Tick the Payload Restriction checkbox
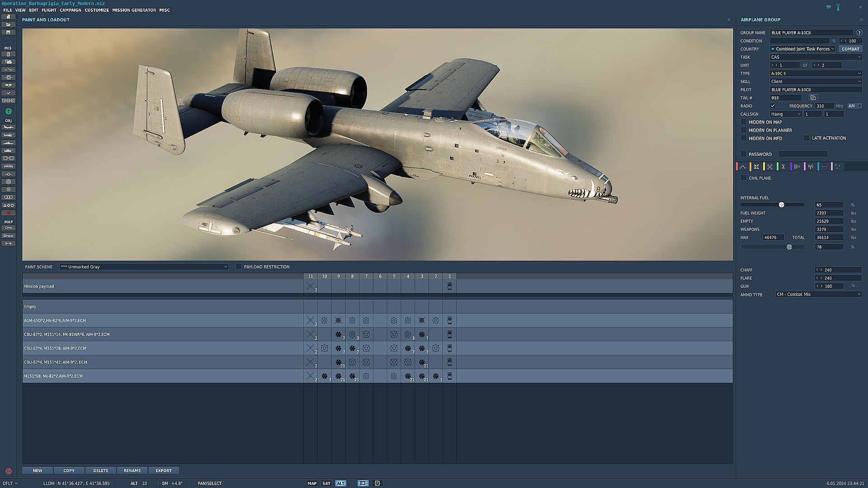The width and height of the screenshot is (868, 488). [x=239, y=267]
